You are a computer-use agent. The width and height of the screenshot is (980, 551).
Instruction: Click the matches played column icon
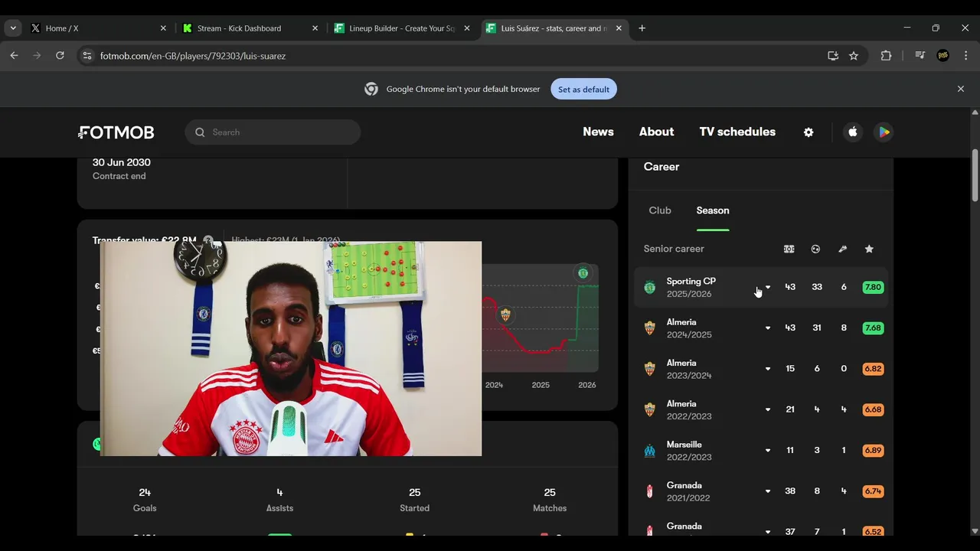click(789, 249)
